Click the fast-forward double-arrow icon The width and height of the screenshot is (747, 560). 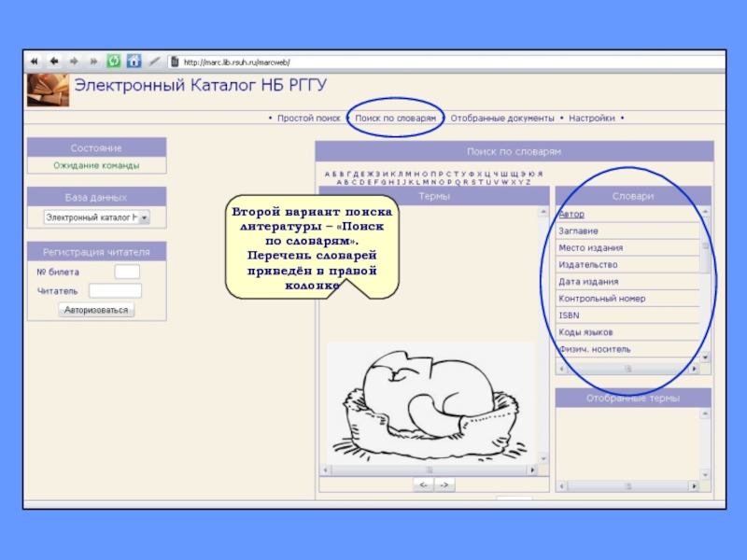click(x=92, y=62)
